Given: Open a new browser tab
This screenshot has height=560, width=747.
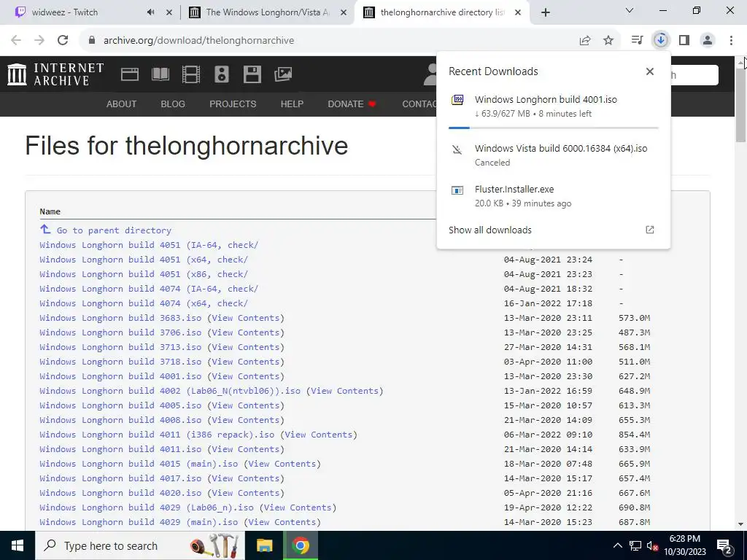Looking at the screenshot, I should (x=546, y=12).
